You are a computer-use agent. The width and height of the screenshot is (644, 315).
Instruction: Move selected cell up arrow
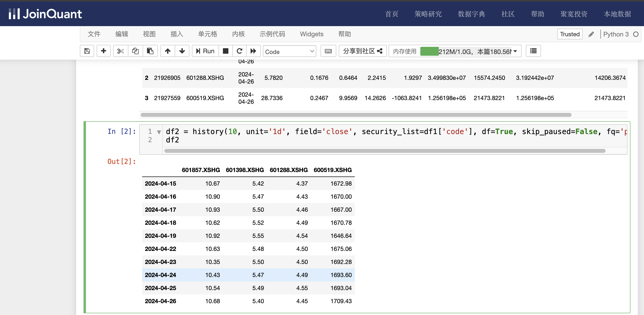pyautogui.click(x=168, y=51)
